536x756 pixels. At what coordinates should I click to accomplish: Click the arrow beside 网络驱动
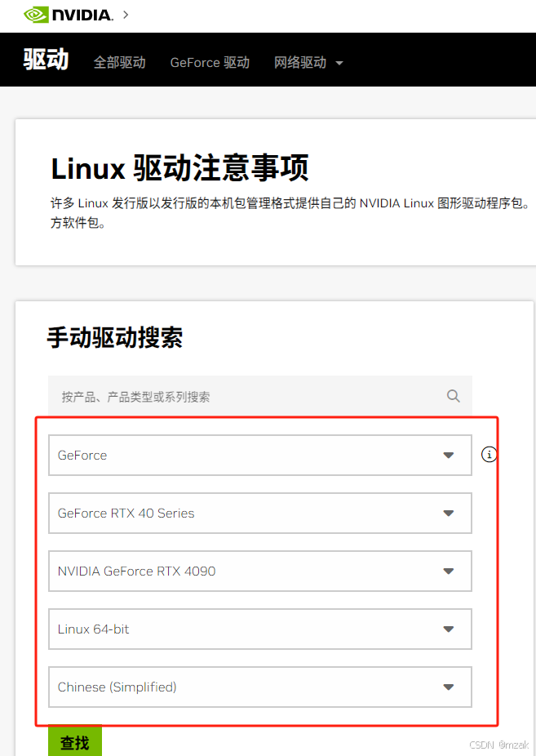click(x=339, y=63)
